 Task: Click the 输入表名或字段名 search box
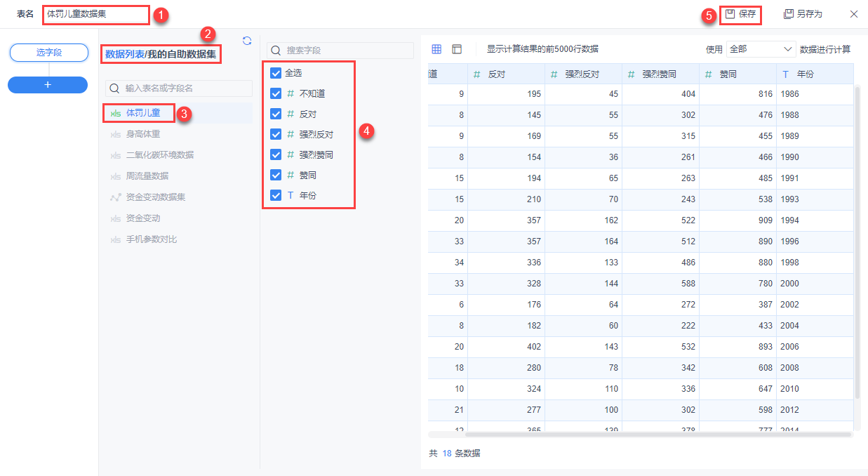tap(179, 88)
